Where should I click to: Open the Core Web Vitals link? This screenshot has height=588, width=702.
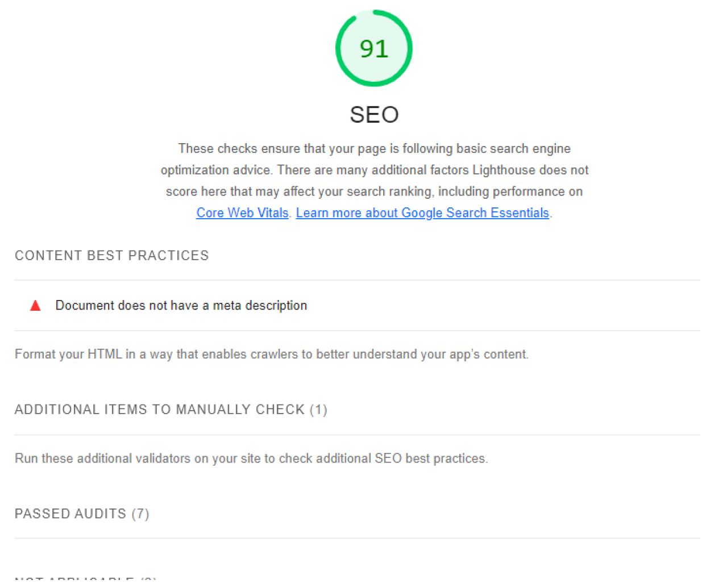[x=242, y=213]
